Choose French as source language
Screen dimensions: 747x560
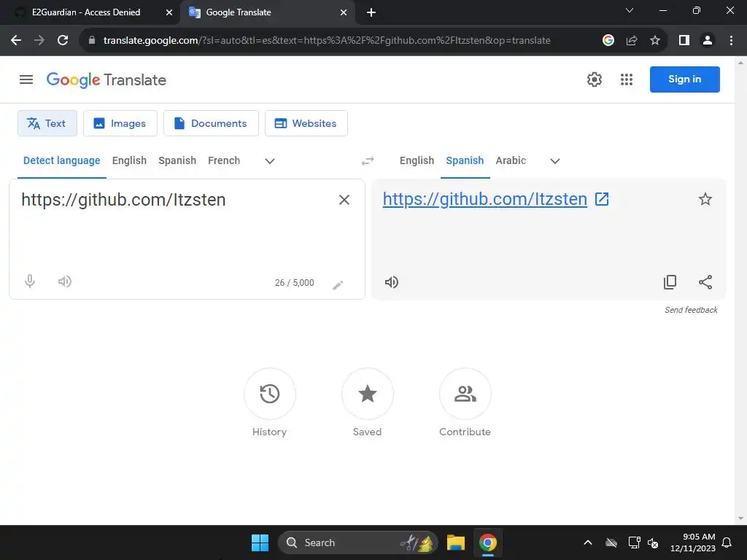[224, 160]
